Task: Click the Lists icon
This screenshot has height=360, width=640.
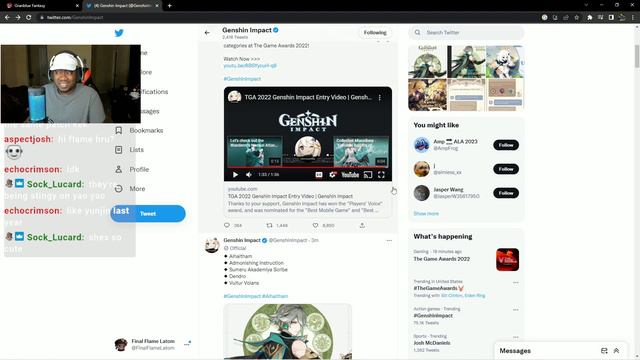Action: click(118, 150)
